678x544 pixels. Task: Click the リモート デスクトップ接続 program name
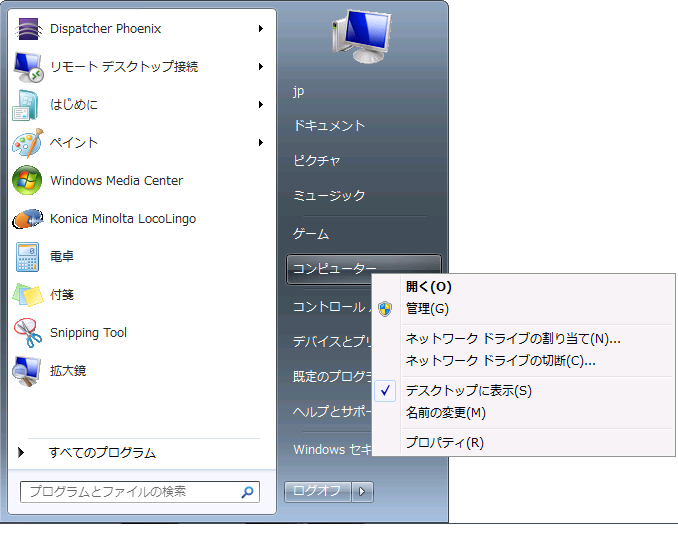click(124, 67)
